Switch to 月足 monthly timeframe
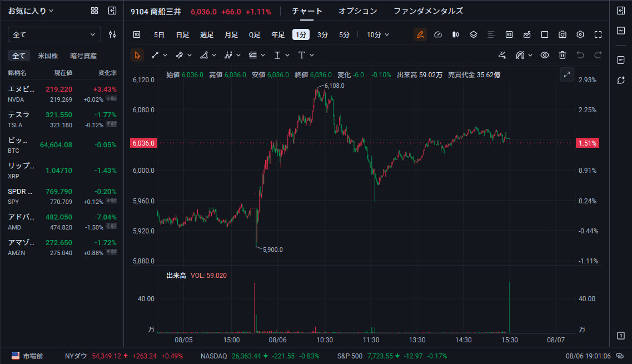 tap(231, 34)
